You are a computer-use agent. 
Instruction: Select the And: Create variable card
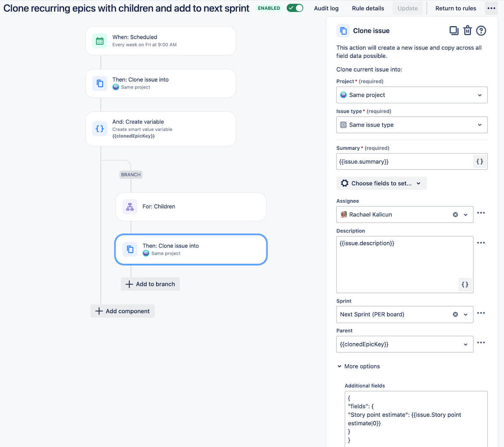[161, 129]
